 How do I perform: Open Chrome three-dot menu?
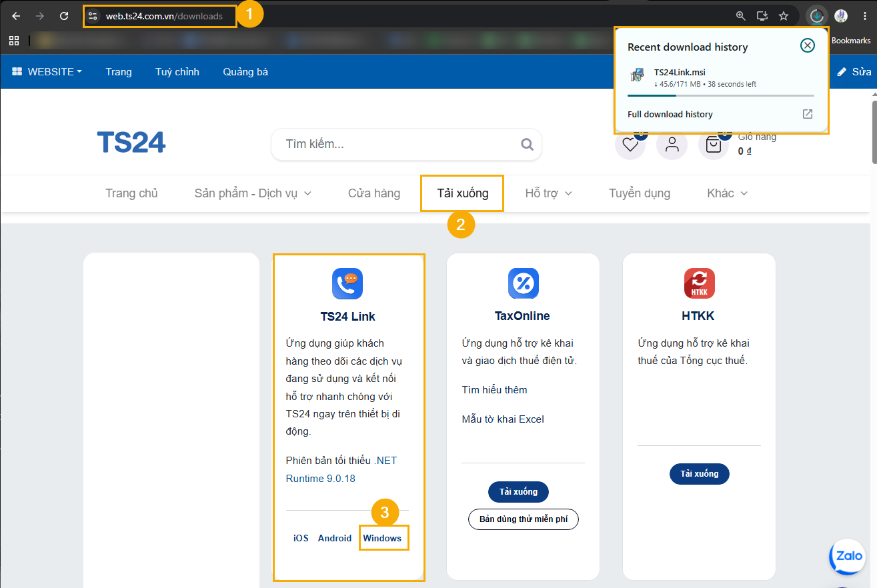(864, 16)
